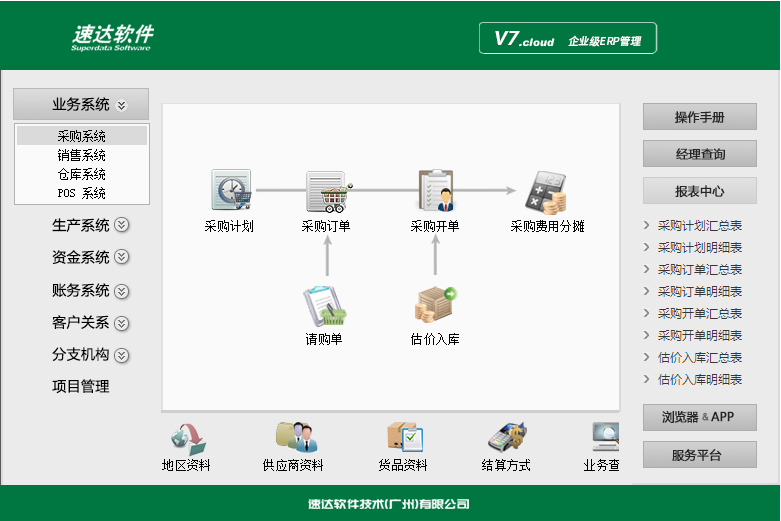781x521 pixels.
Task: Open the 采购计划 purchase plan icon
Action: (x=231, y=190)
